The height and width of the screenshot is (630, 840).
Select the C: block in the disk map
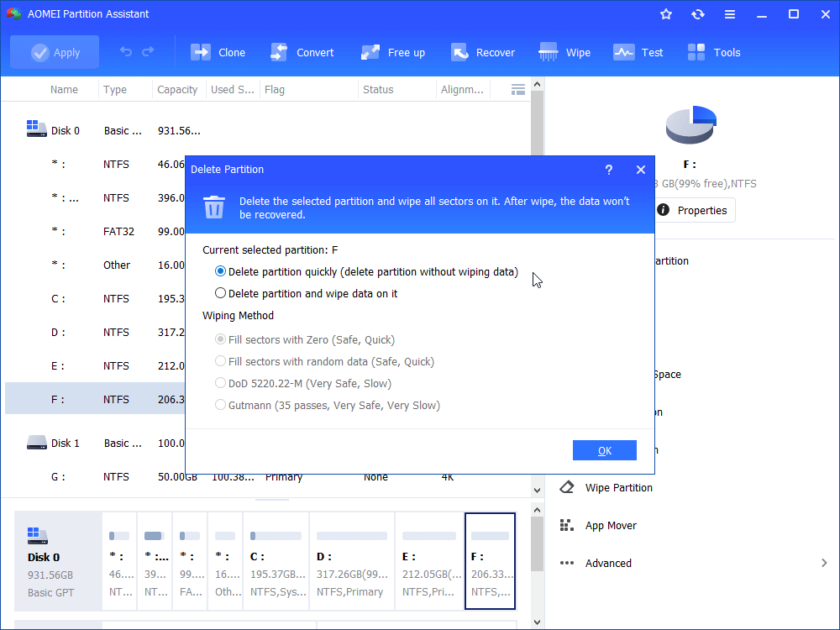click(276, 561)
